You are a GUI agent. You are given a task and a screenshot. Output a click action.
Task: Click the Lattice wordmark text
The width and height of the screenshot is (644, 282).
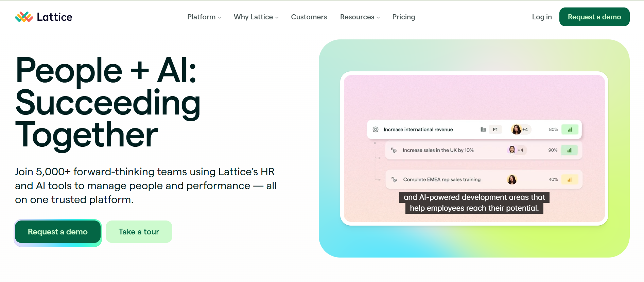54,17
